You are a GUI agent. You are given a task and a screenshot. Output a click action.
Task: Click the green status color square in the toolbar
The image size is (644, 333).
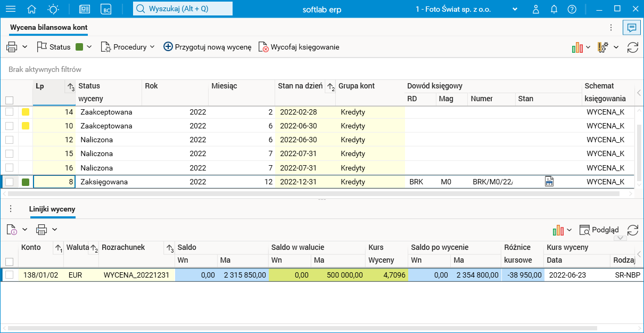[79, 47]
